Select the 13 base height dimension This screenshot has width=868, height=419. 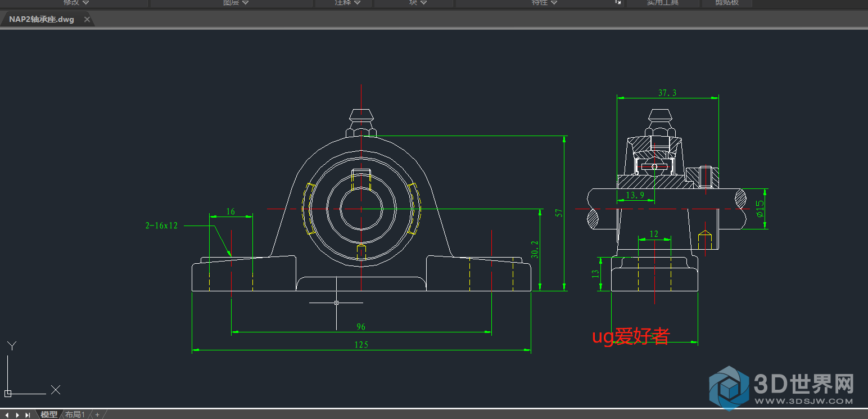tap(595, 274)
